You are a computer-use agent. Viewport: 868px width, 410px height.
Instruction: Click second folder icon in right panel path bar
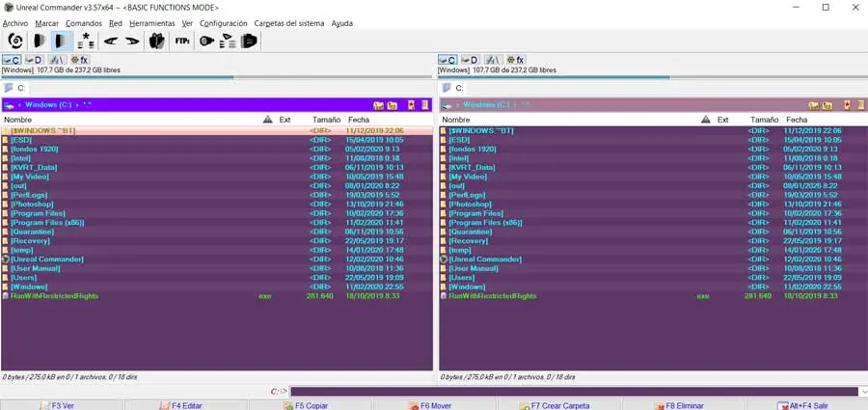pyautogui.click(x=827, y=105)
